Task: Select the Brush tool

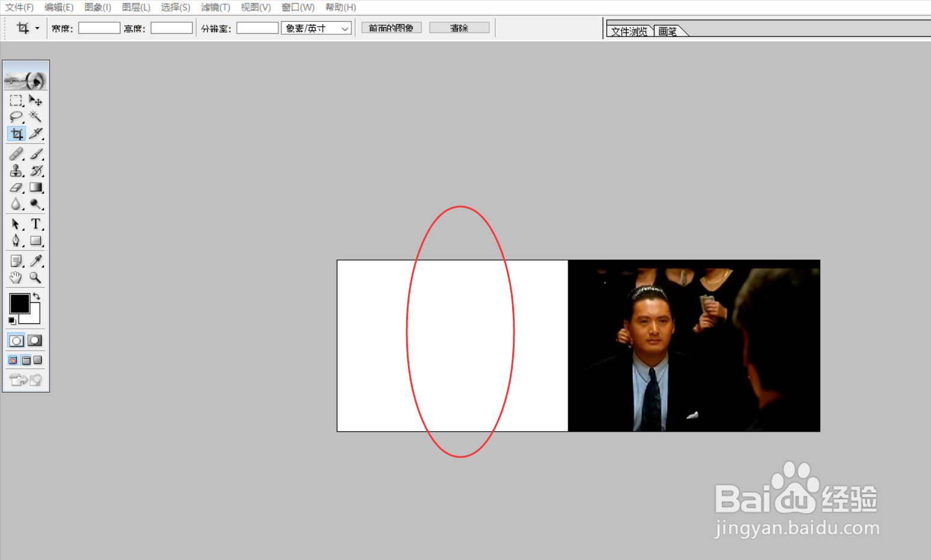Action: click(x=36, y=154)
